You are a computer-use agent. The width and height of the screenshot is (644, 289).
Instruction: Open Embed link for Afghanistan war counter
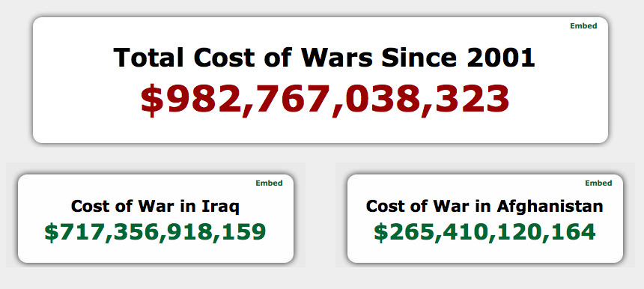coord(598,183)
